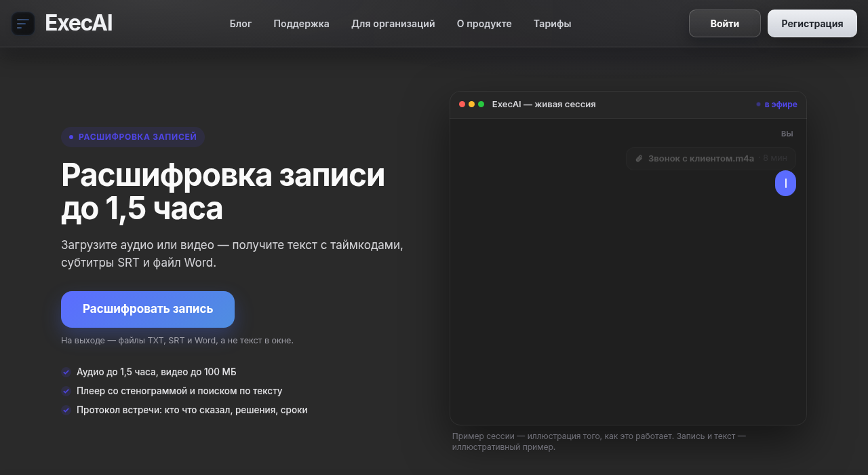Click the РАСШИФРОВКА ЗАПИСЕЙ badge
Viewport: 868px width, 475px height.
(x=133, y=137)
